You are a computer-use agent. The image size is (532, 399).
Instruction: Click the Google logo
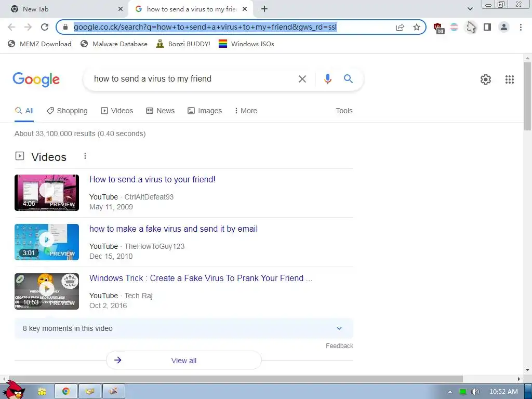(36, 79)
